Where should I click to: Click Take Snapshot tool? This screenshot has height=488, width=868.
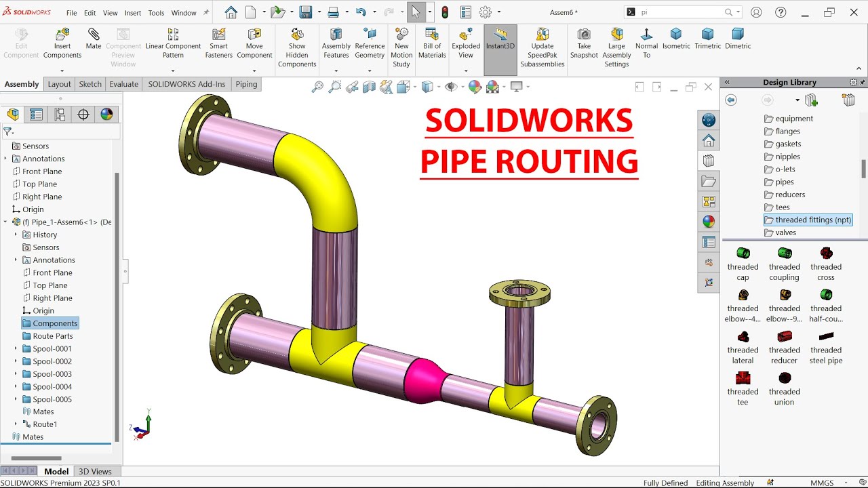(x=584, y=43)
